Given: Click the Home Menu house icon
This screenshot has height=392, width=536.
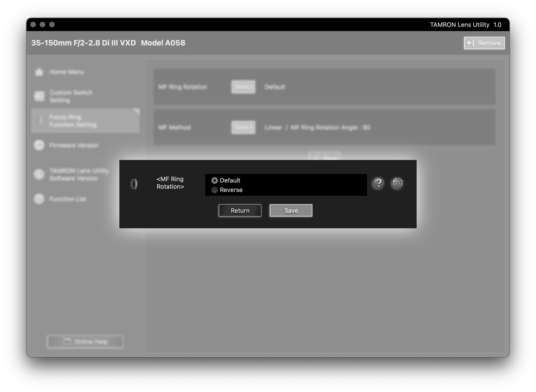Looking at the screenshot, I should (x=39, y=72).
